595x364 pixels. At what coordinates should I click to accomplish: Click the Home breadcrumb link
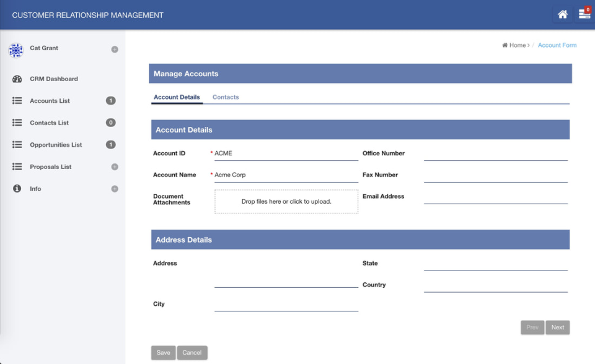[515, 45]
